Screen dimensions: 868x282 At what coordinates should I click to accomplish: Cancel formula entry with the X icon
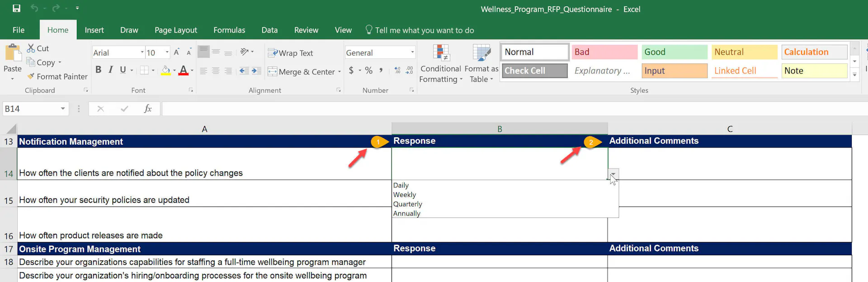[100, 109]
